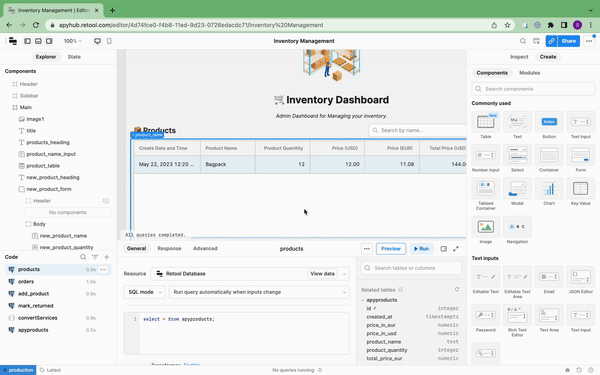600x375 pixels.
Task: Switch to desktop layout view
Action: coord(98,41)
